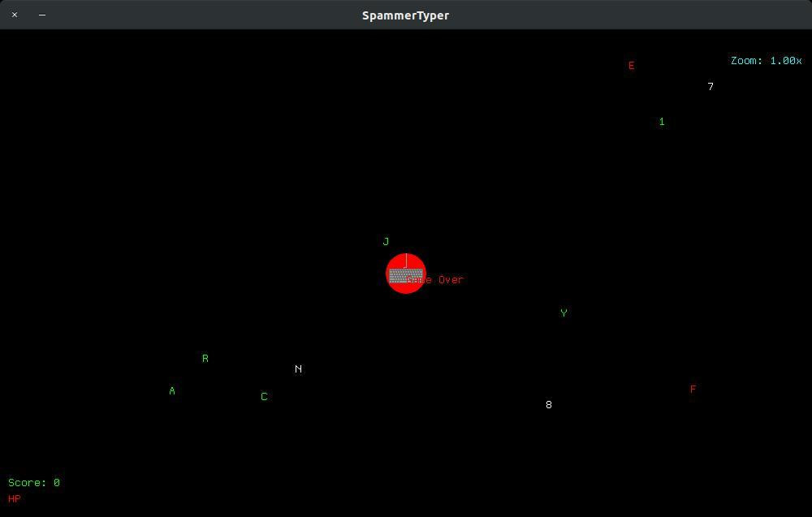Click the green letter R target
812x517 pixels.
coord(205,359)
